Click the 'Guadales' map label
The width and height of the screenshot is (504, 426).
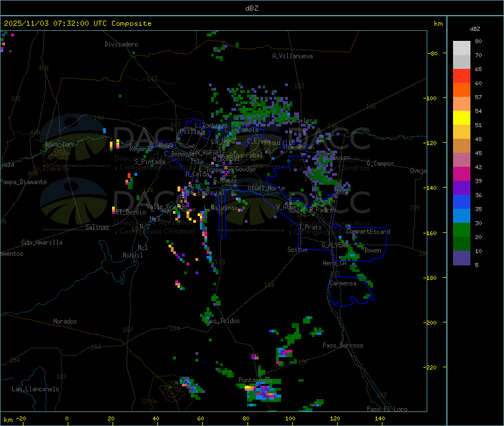tap(299, 120)
